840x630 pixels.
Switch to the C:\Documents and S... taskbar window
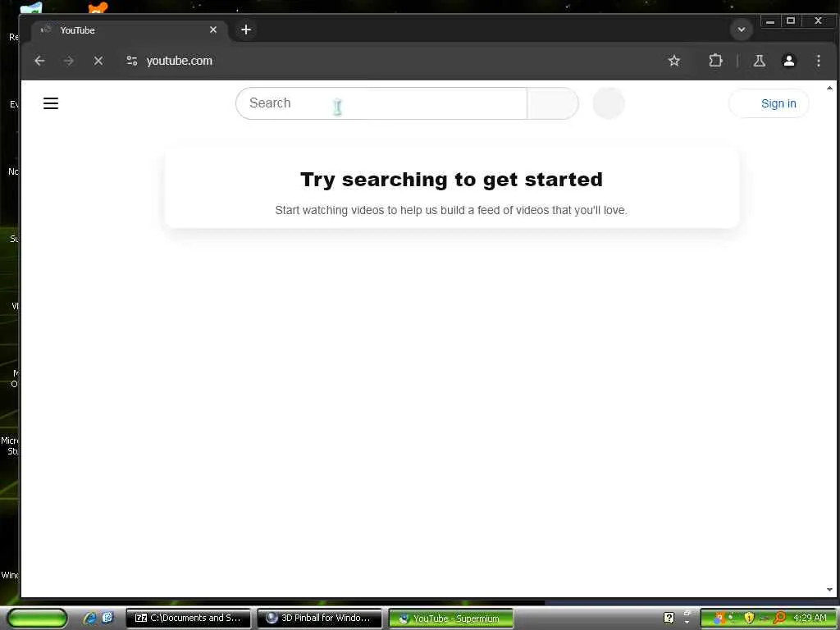[188, 619]
